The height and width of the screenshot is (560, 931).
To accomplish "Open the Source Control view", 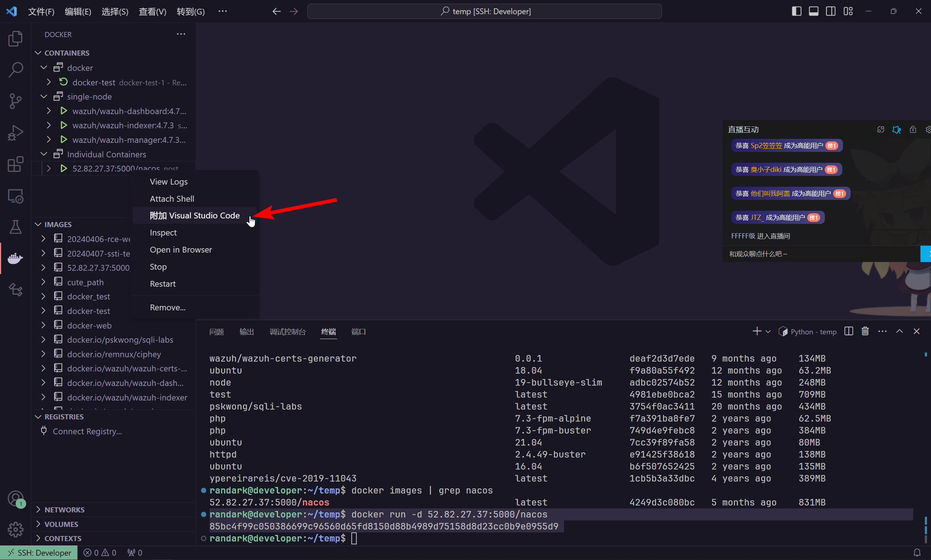I will [x=15, y=101].
